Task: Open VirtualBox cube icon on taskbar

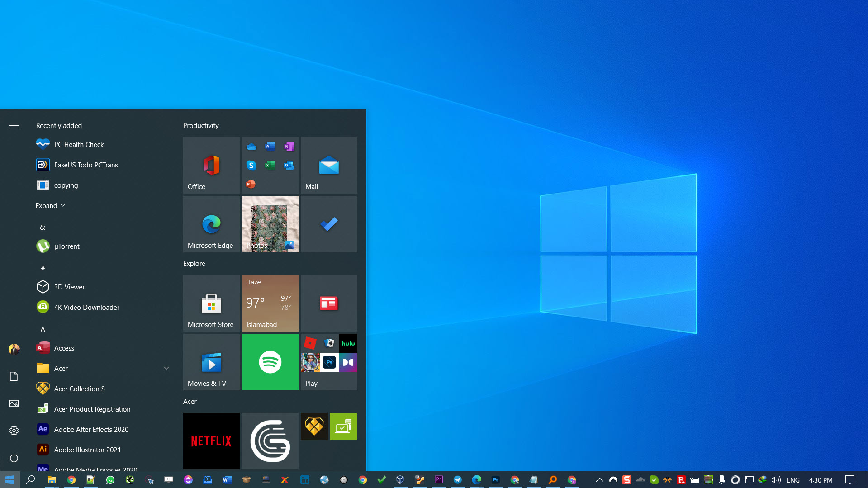Action: [400, 480]
